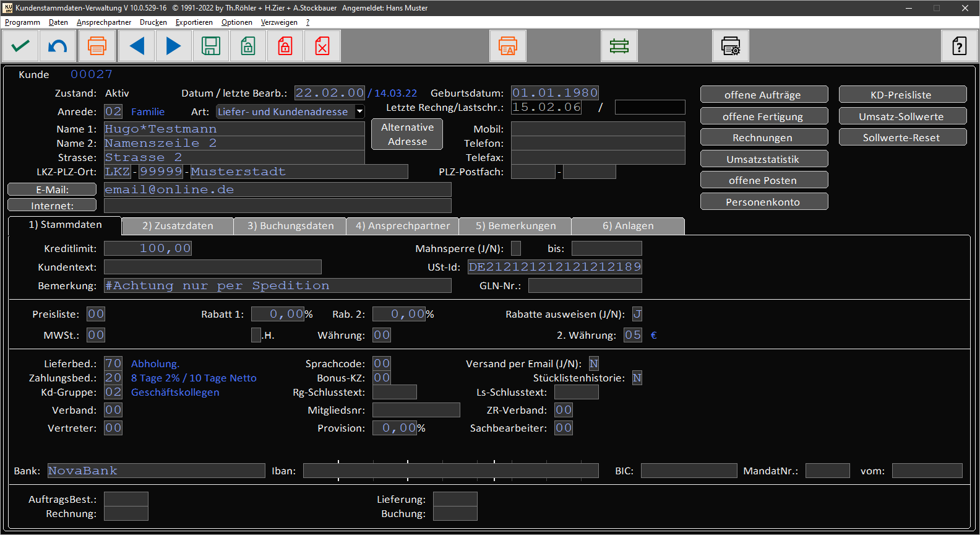Toggle Rabatte ausweisen (J/N) field

tap(637, 315)
